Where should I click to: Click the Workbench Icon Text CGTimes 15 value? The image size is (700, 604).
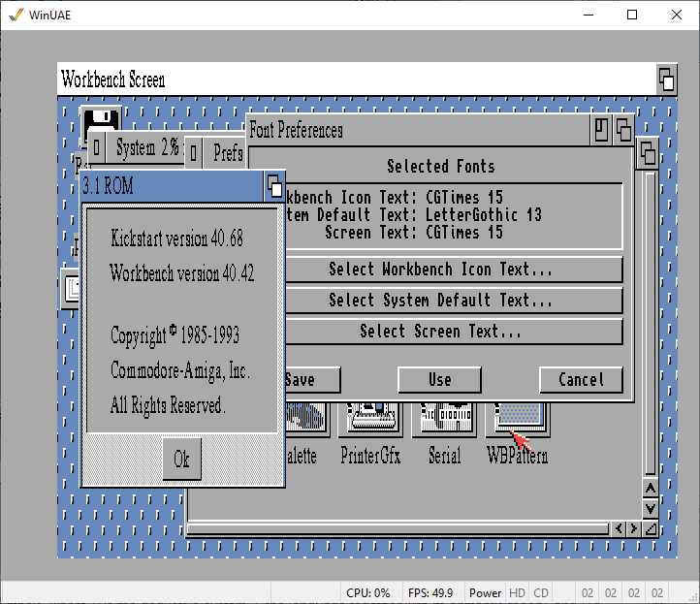[464, 198]
